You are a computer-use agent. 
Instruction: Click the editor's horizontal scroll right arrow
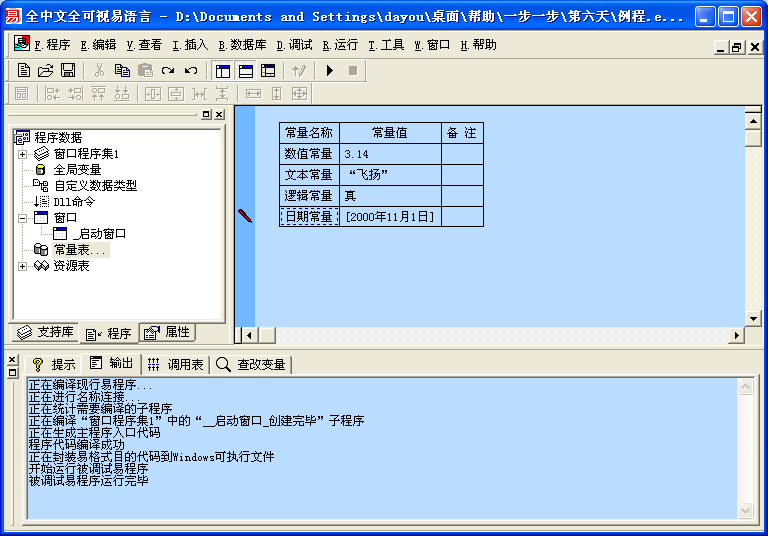click(x=736, y=336)
